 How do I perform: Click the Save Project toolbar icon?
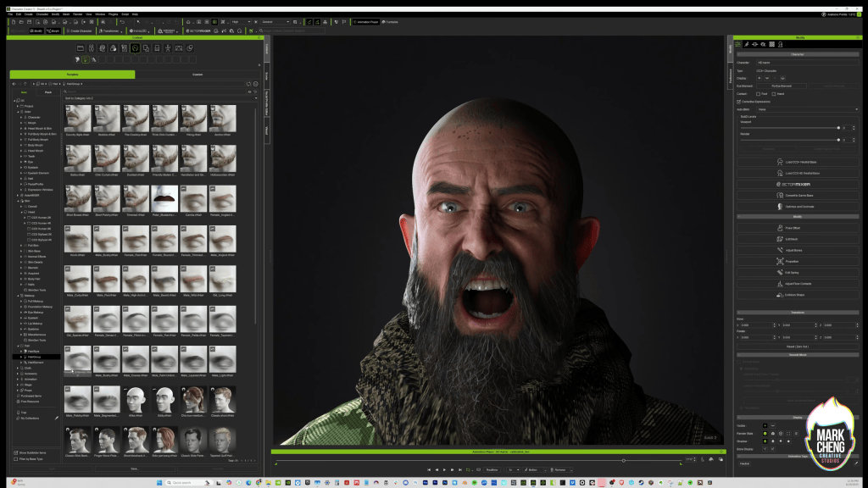pos(30,22)
